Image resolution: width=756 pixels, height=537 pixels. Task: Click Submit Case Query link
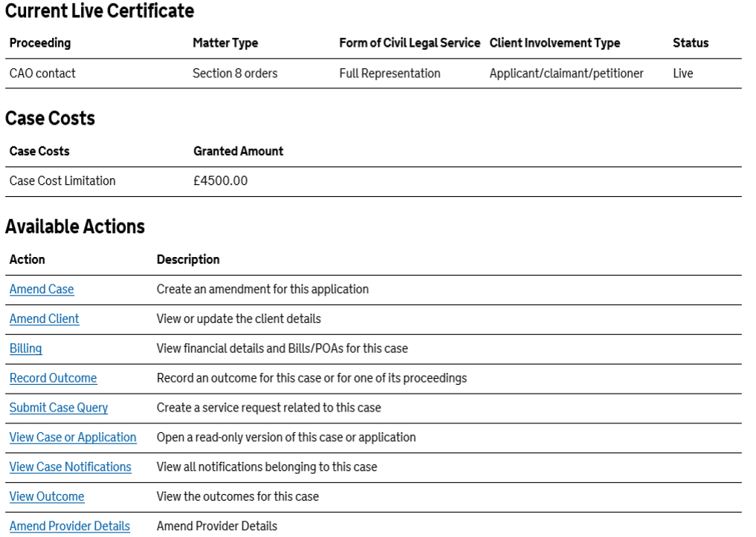(59, 408)
